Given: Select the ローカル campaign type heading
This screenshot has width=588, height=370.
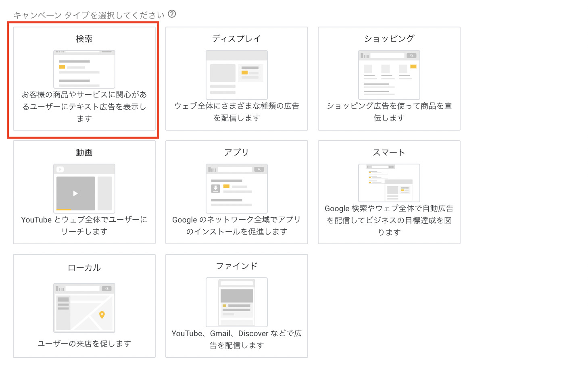Looking at the screenshot, I should (x=84, y=268).
